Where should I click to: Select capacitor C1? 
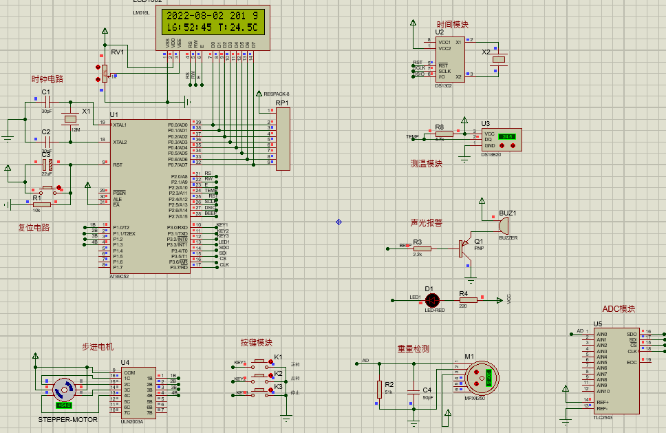[x=46, y=102]
